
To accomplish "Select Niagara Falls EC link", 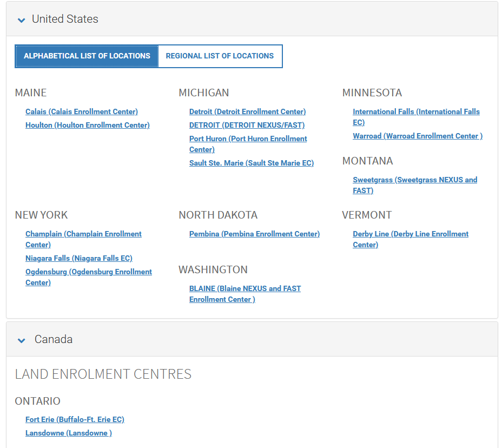I will tap(79, 259).
